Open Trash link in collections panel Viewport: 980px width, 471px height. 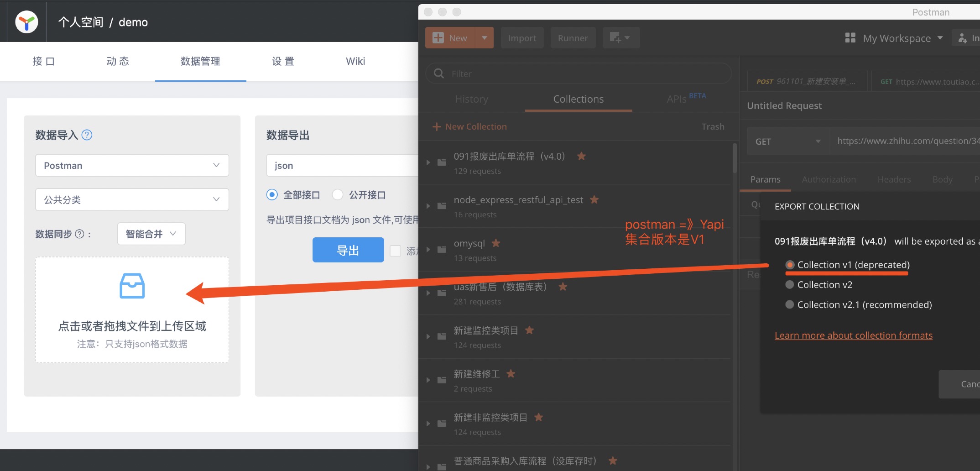pos(713,126)
